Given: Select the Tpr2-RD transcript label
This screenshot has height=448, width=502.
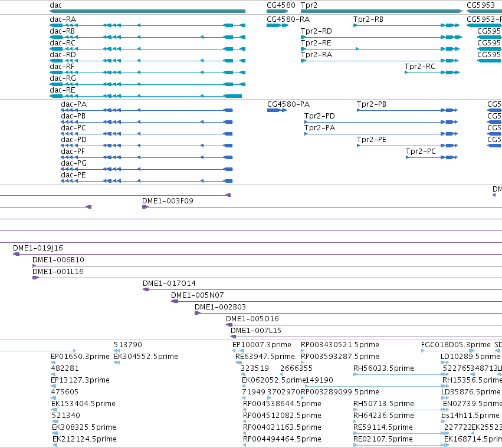Looking at the screenshot, I should [316, 31].
